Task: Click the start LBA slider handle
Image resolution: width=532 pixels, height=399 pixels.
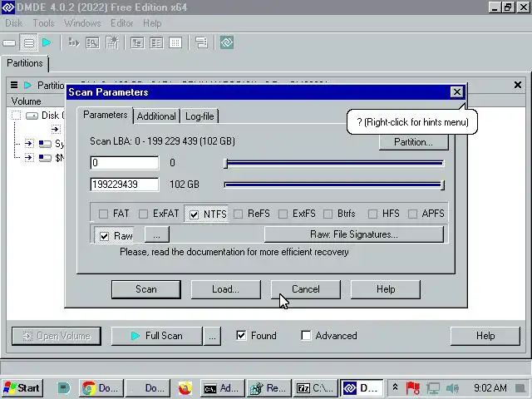Action: click(x=226, y=164)
